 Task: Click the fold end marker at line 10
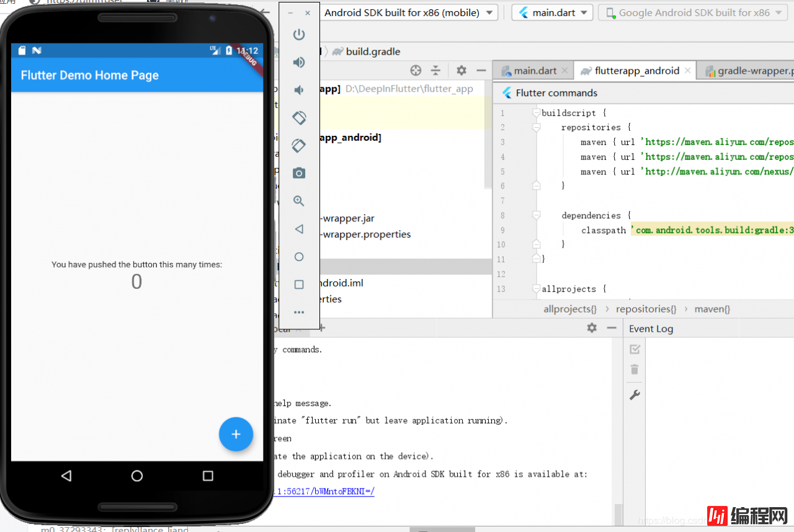tap(536, 244)
